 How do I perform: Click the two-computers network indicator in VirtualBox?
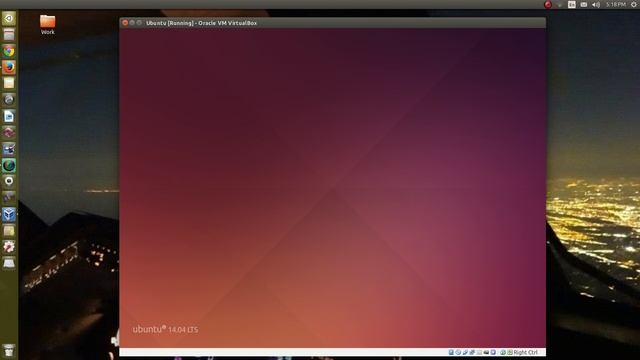(x=472, y=352)
